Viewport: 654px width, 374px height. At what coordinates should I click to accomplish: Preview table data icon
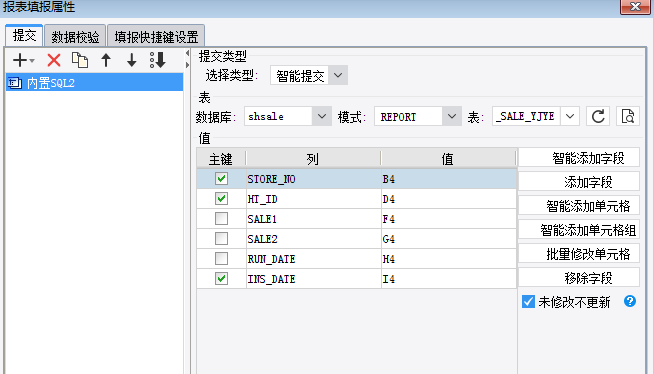click(x=628, y=116)
